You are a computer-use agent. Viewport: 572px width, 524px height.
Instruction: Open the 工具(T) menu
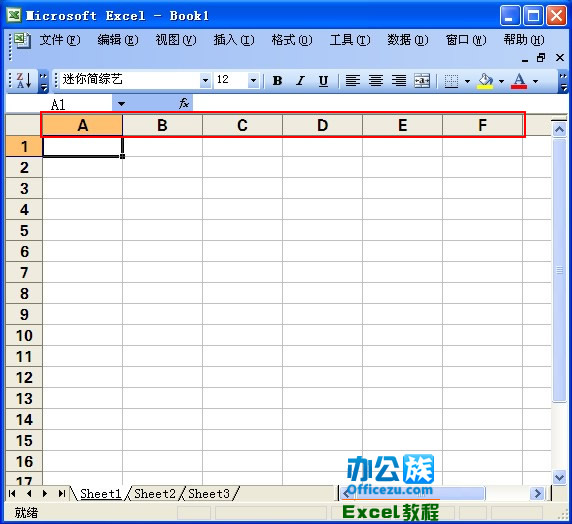point(349,40)
